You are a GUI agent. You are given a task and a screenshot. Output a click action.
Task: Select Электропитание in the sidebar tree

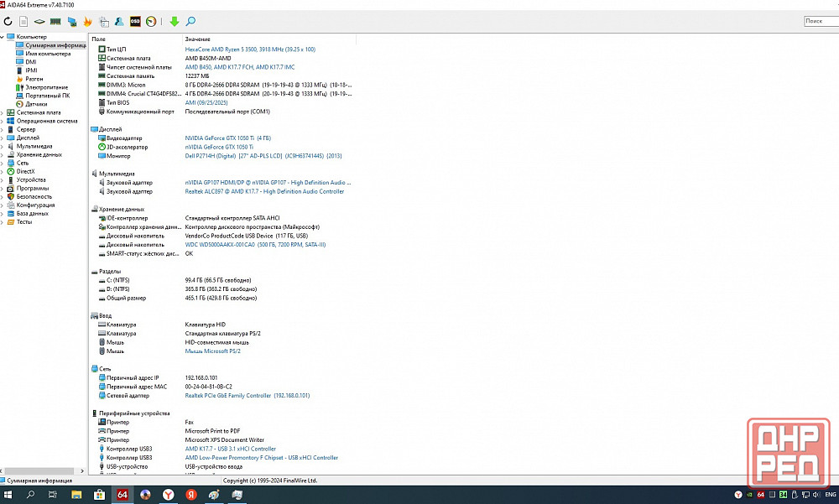46,87
